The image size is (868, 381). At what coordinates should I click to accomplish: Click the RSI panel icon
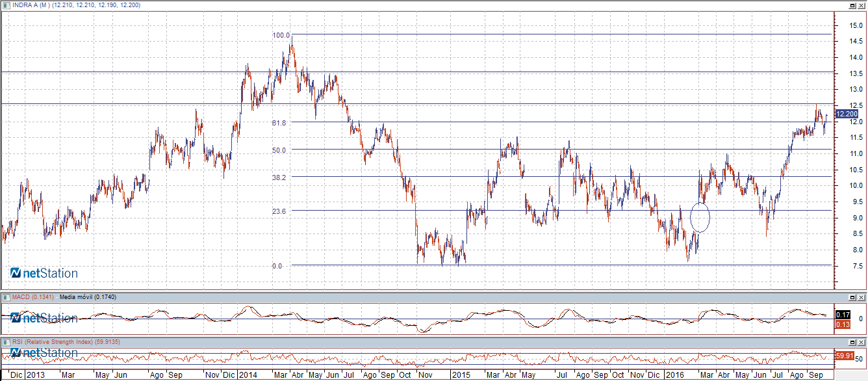pos(6,341)
